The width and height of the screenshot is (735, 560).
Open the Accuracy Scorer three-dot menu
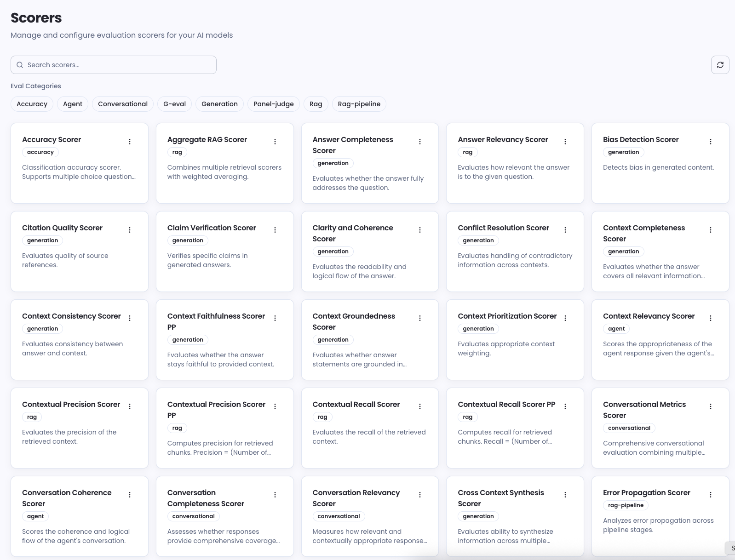click(x=130, y=142)
